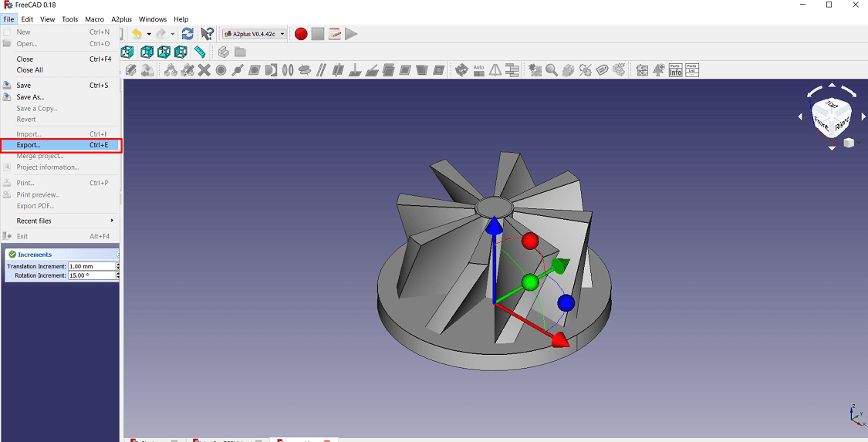Click the label tag icon
Image resolution: width=868 pixels, height=442 pixels.
pos(603,69)
